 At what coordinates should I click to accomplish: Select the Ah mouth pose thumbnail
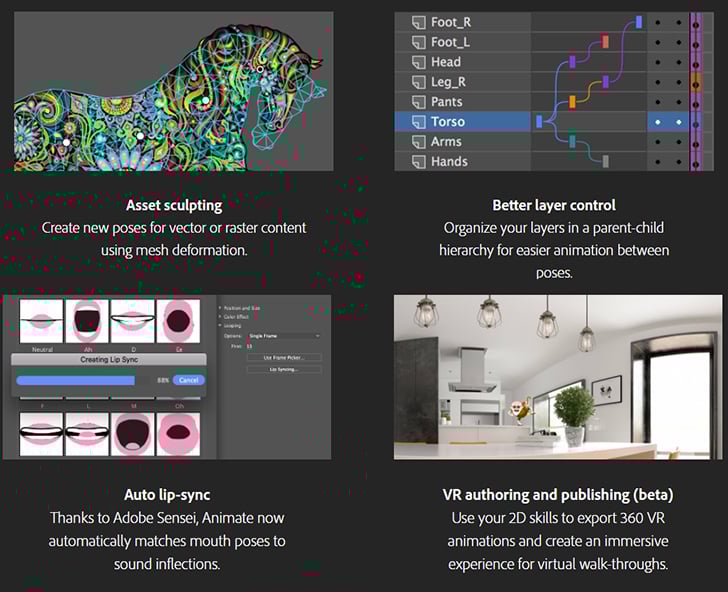pos(86,321)
